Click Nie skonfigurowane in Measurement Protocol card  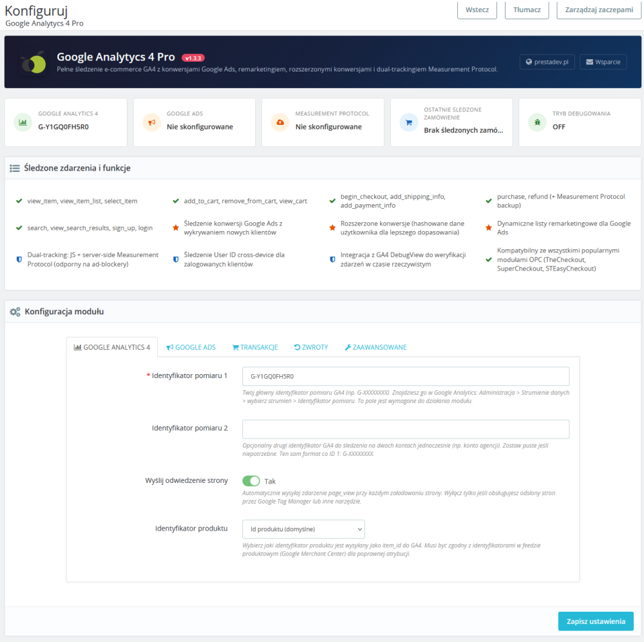328,127
